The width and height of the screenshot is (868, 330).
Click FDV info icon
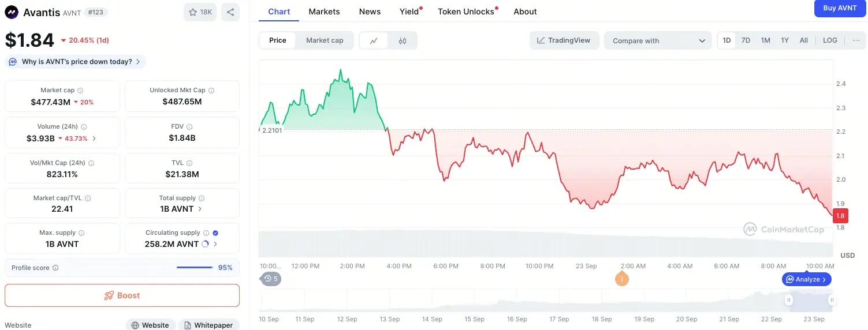pyautogui.click(x=189, y=126)
